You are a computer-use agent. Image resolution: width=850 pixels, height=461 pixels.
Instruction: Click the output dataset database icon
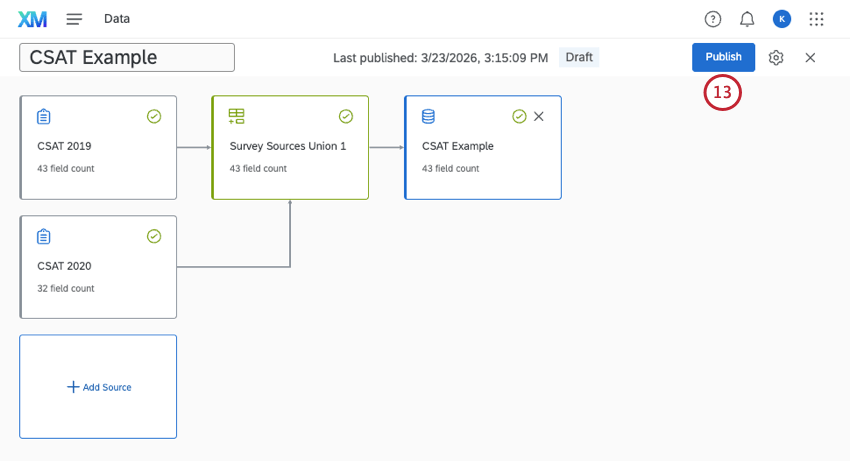[428, 117]
